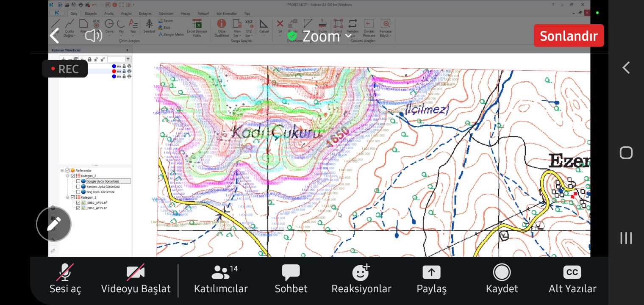Select the Daire circle drawing tool
Viewport: 644px width, 305px height.
[109, 25]
